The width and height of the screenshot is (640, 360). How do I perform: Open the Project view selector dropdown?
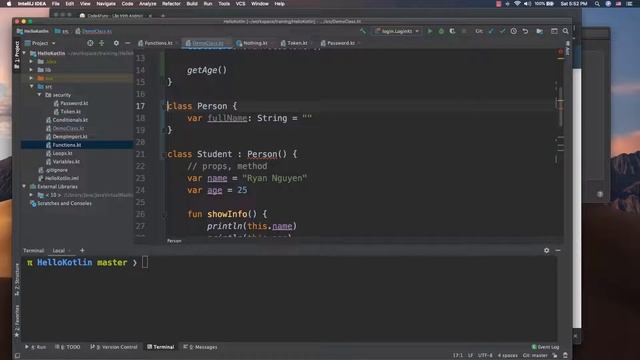pos(40,43)
